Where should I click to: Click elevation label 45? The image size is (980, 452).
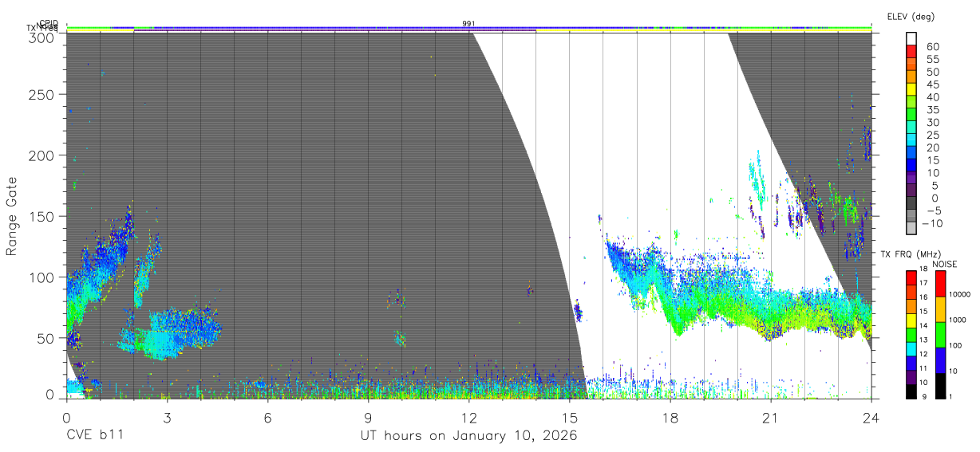(933, 85)
